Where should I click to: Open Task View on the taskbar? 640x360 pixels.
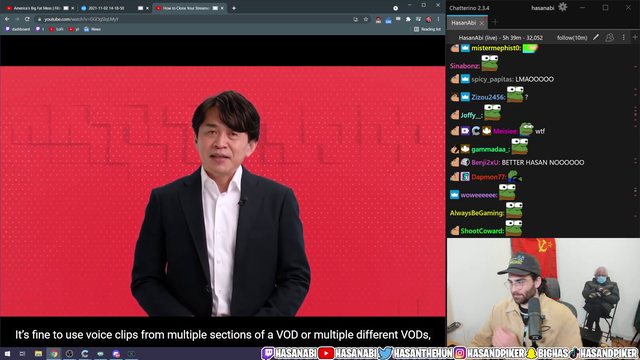[x=22, y=353]
